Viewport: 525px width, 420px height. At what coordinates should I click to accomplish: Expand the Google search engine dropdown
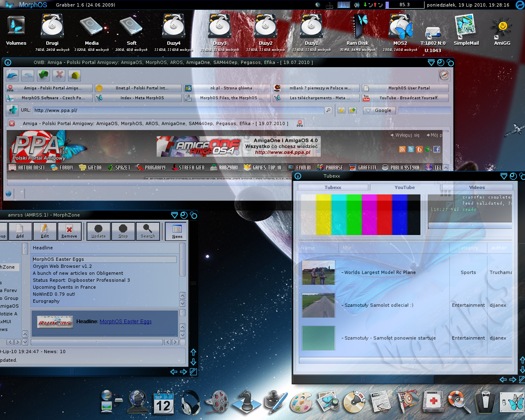coord(379,110)
